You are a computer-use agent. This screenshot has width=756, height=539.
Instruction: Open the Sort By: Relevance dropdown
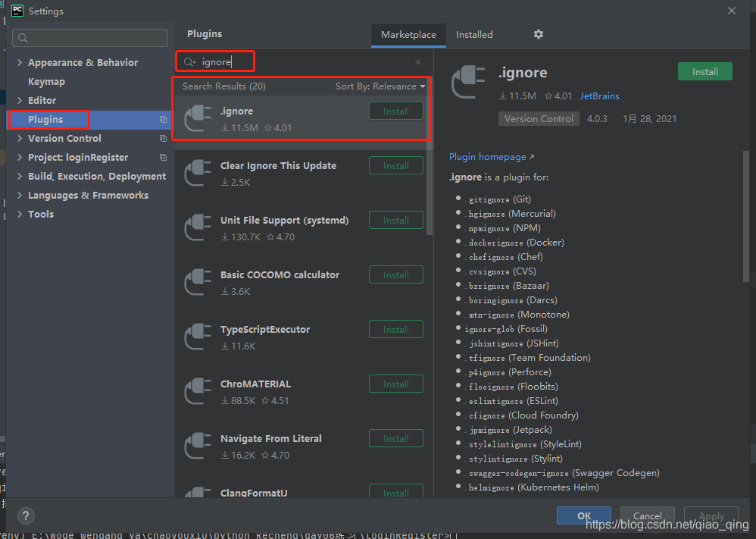380,86
